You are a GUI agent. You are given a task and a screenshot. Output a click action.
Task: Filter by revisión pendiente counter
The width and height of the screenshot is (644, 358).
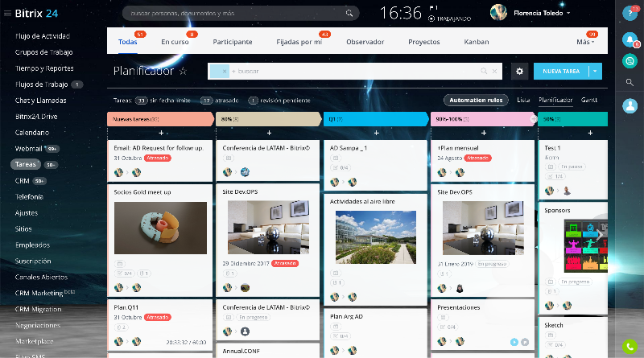279,101
